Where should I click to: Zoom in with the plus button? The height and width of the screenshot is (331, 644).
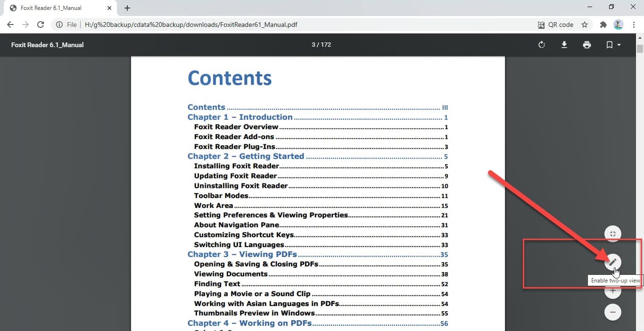tap(613, 291)
